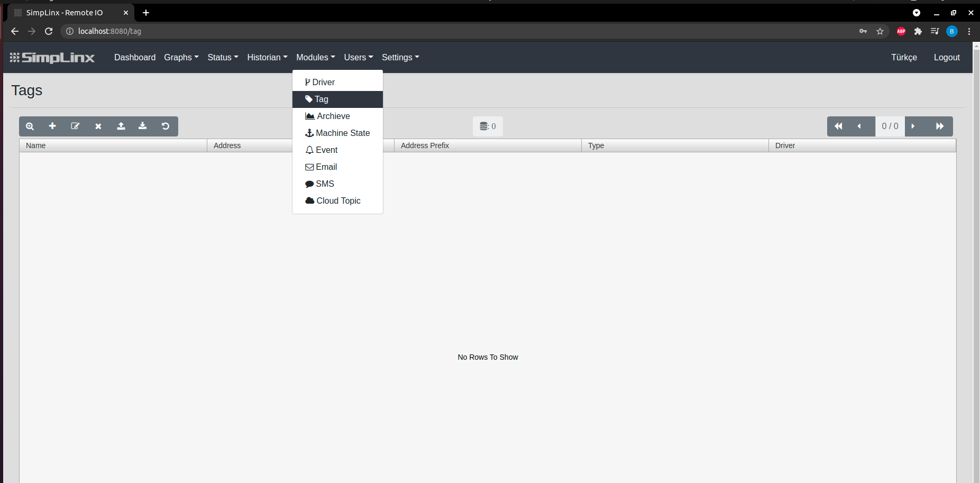Viewport: 980px width, 483px height.
Task: Expand the Status dropdown menu
Action: tap(223, 57)
